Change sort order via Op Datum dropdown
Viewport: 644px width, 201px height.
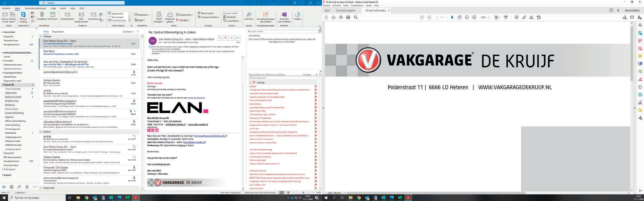(x=129, y=32)
